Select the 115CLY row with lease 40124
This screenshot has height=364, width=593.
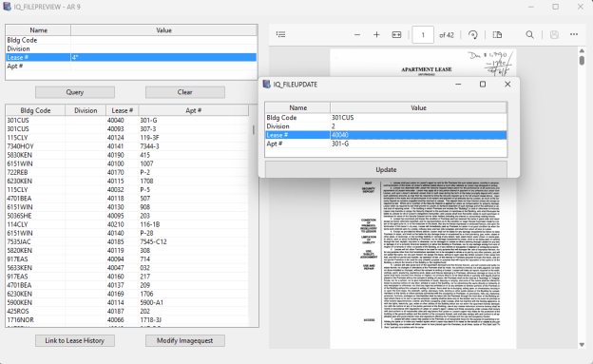click(127, 138)
